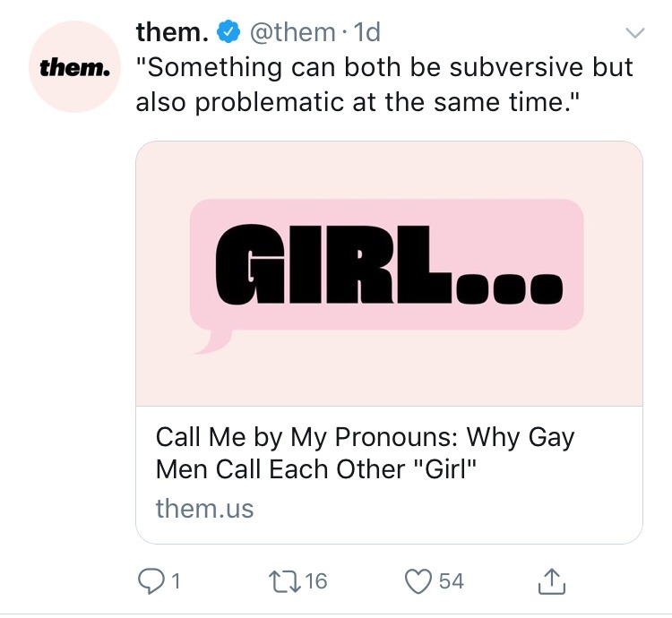This screenshot has width=672, height=618.
Task: Open the 1d timestamp
Action: [x=366, y=33]
